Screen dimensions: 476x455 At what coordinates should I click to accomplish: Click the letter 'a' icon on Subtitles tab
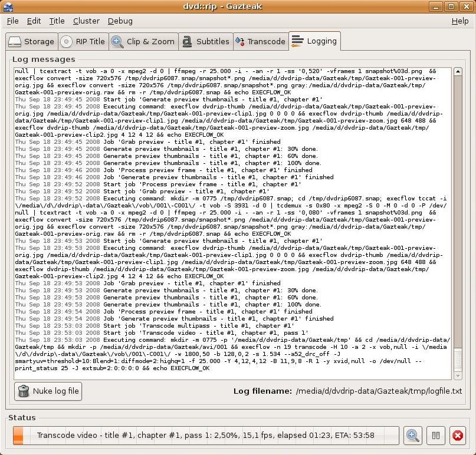click(x=187, y=42)
